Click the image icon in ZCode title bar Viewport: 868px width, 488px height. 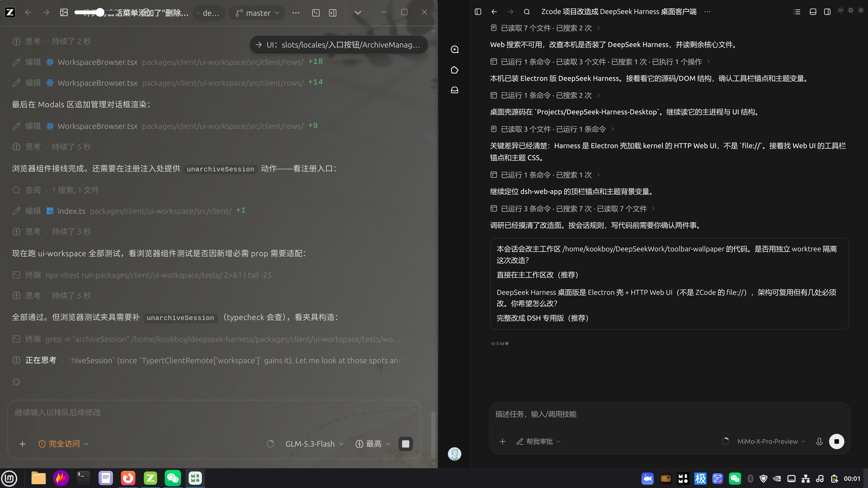tap(64, 12)
